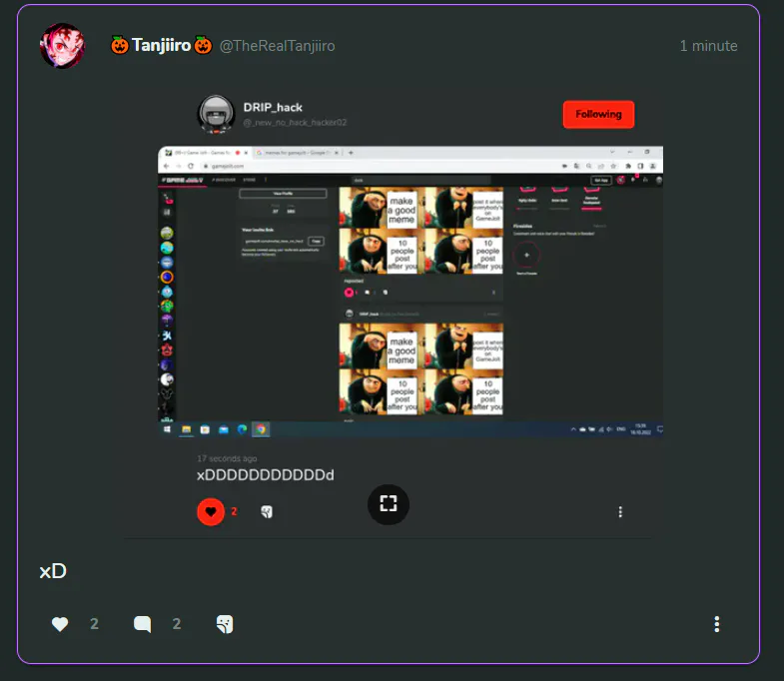Open the '1 minute' post timestamp

tap(708, 46)
